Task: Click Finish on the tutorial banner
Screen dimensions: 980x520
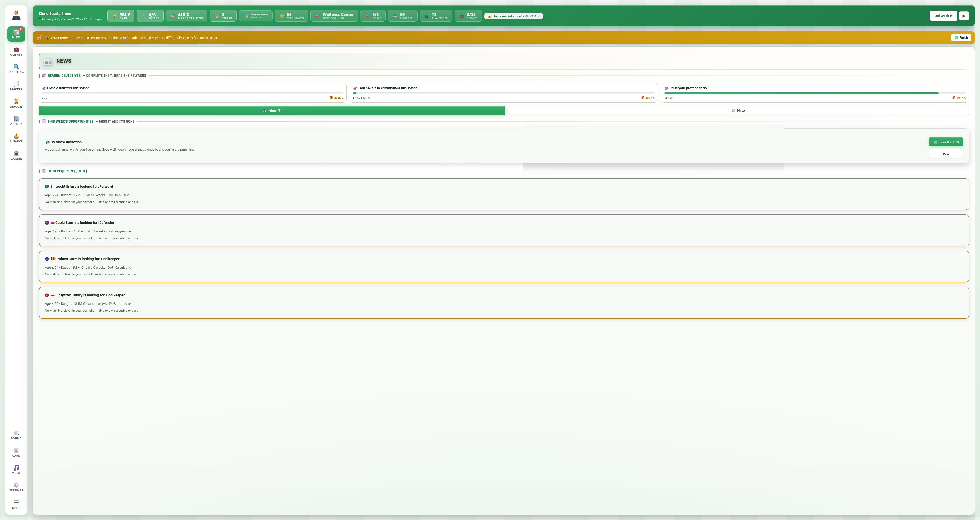Action: click(961, 38)
